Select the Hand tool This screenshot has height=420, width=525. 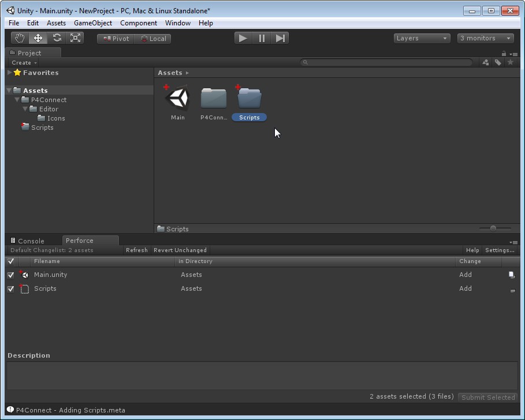pos(20,38)
